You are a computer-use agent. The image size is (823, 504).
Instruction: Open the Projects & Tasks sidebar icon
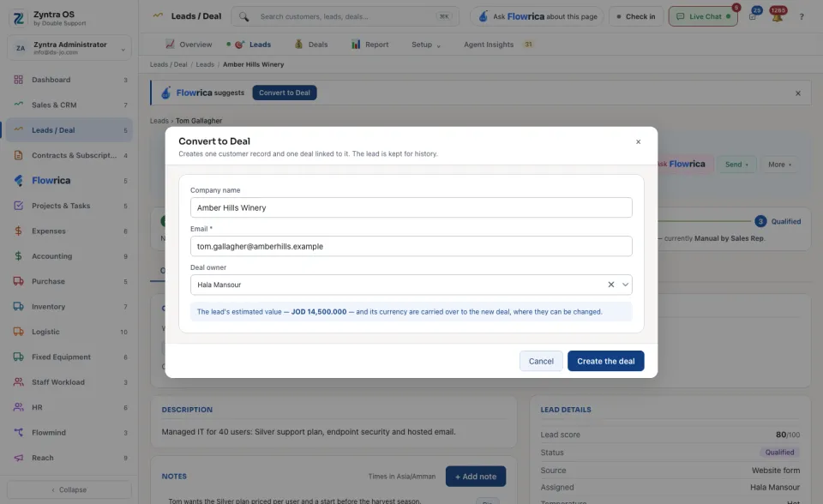(18, 205)
